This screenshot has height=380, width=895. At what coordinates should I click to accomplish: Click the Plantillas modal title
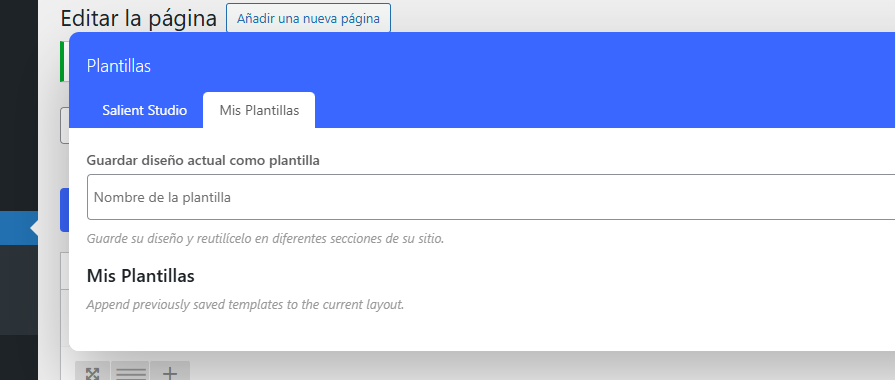pyautogui.click(x=119, y=66)
